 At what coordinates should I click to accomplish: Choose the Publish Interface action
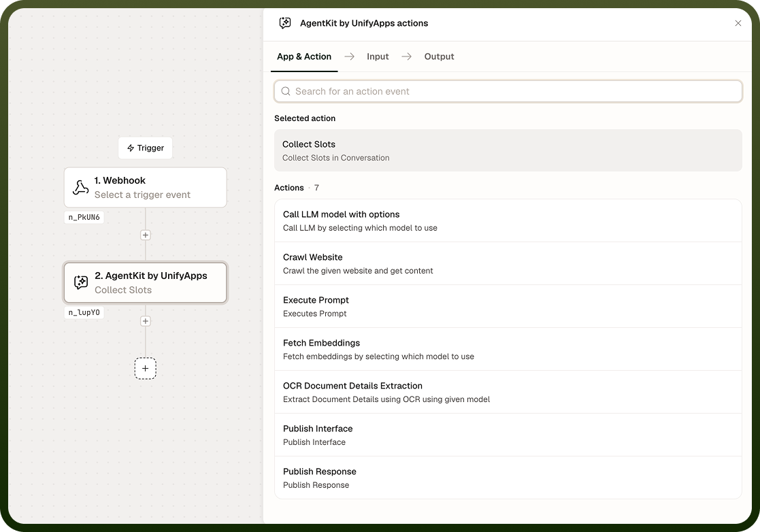pyautogui.click(x=508, y=435)
